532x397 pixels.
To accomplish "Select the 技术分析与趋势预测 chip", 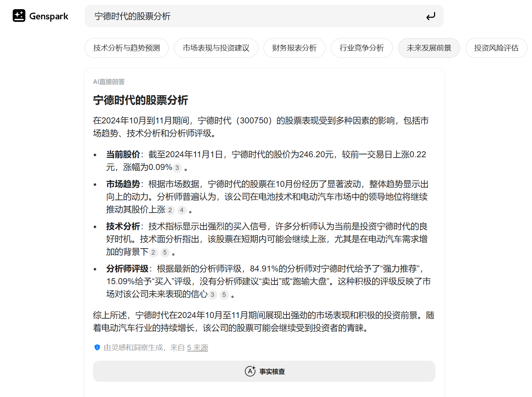I will (126, 48).
